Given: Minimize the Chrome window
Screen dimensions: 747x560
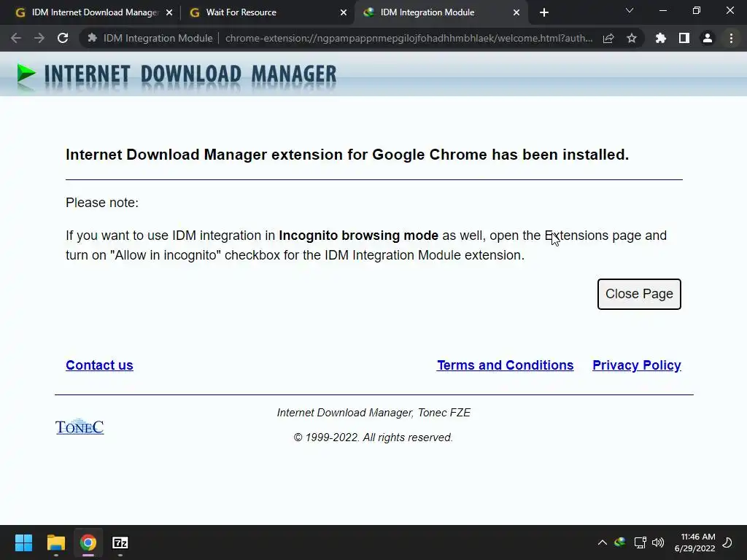Looking at the screenshot, I should (662, 10).
